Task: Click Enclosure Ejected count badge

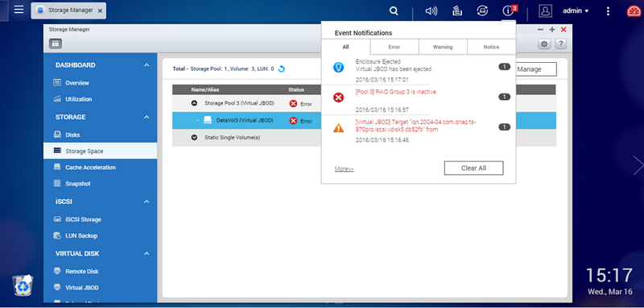Action: click(x=505, y=67)
